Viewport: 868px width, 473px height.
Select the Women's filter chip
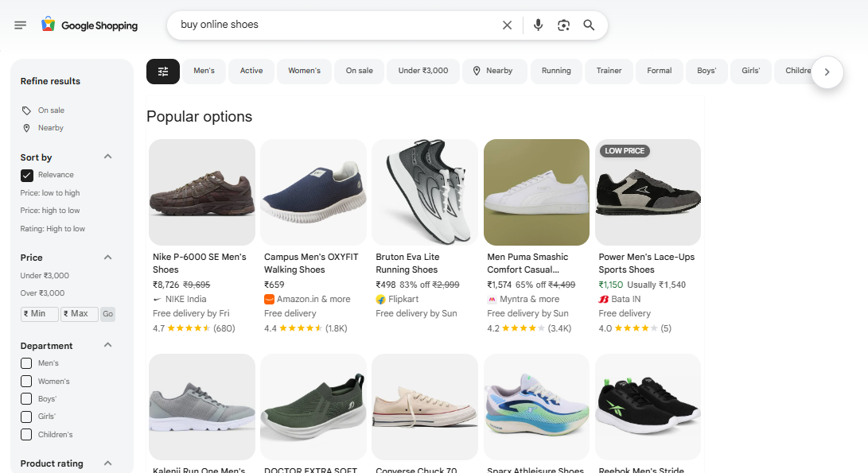305,71
